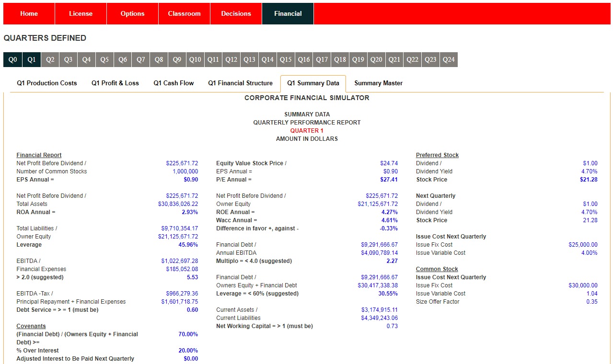Click the P/E Annual value $27.41
Image resolution: width=613 pixels, height=364 pixels.
pos(389,180)
